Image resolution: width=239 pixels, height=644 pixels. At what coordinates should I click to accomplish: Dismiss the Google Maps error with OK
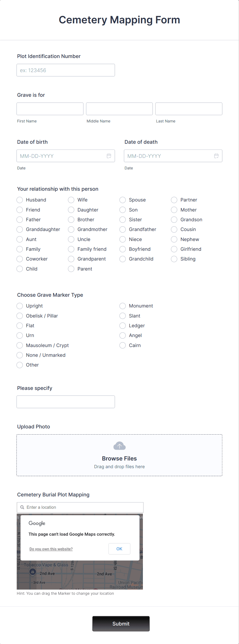(120, 549)
